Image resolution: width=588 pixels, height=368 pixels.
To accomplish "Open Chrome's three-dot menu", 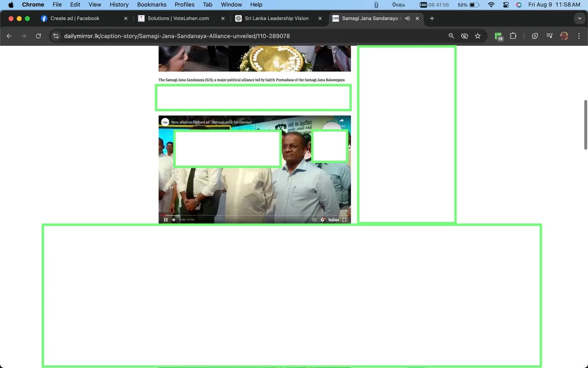I will coord(579,36).
